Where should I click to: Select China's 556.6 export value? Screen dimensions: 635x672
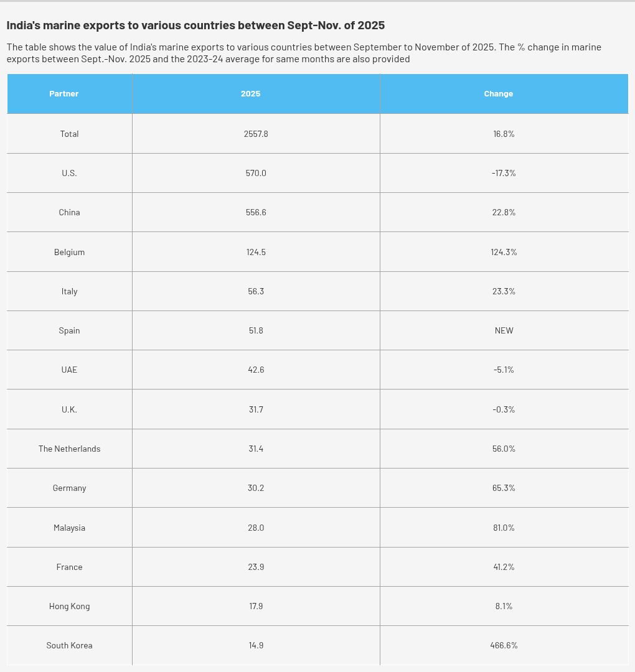point(256,212)
